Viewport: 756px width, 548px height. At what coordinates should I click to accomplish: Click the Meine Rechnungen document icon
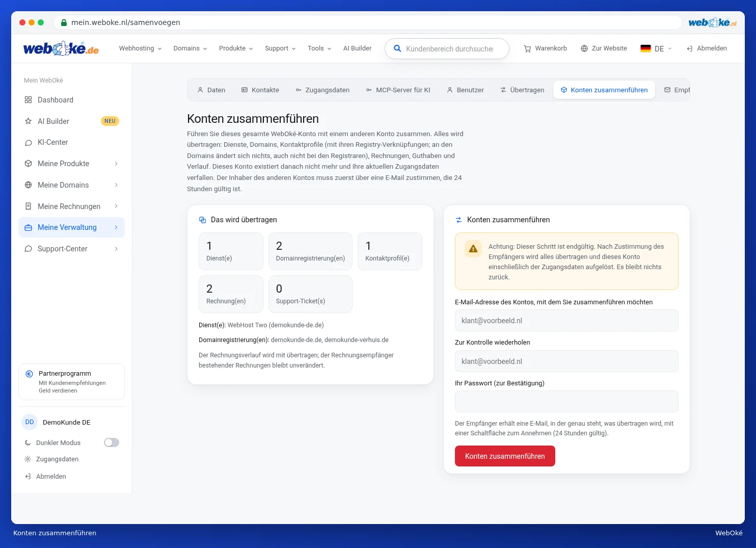point(28,206)
